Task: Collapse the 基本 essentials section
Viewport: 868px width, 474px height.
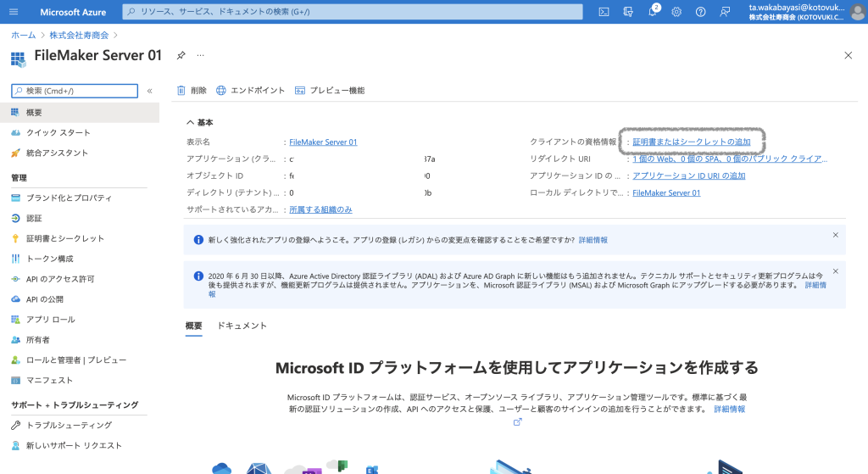Action: (x=200, y=122)
